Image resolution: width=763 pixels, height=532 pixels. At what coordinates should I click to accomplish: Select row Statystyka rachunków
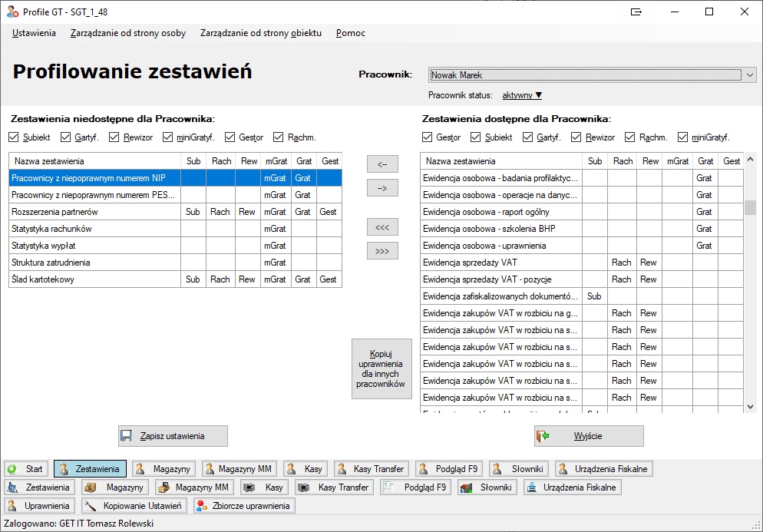click(175, 229)
